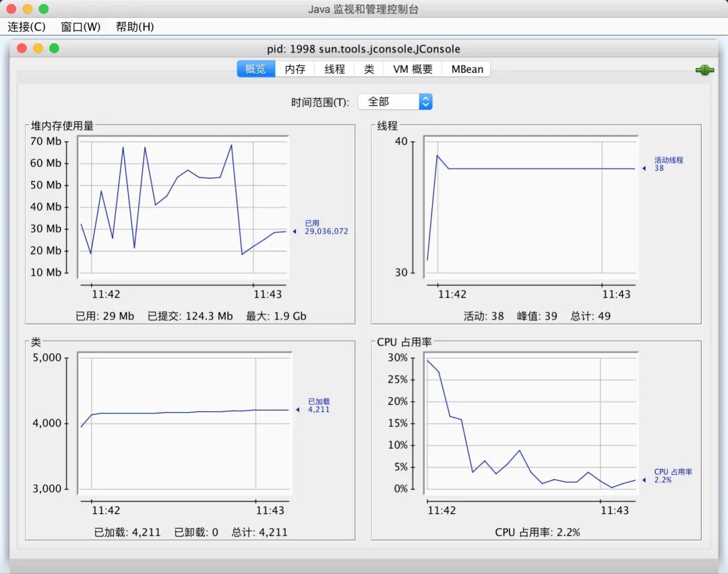Image resolution: width=728 pixels, height=574 pixels.
Task: Click the CPU 占用率 2.2% legend label
Action: tap(673, 476)
